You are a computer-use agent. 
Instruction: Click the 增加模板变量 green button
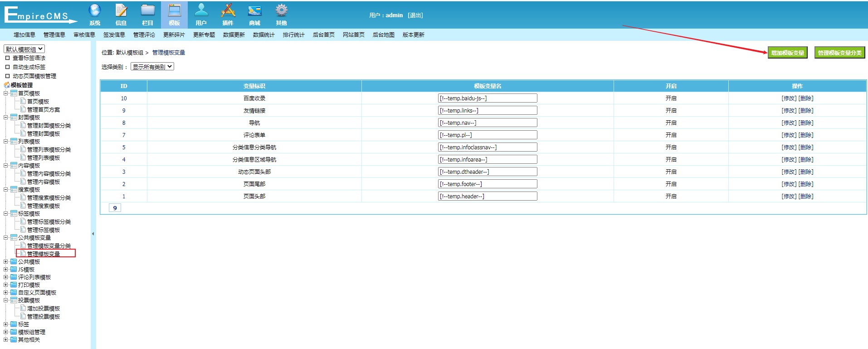(788, 53)
